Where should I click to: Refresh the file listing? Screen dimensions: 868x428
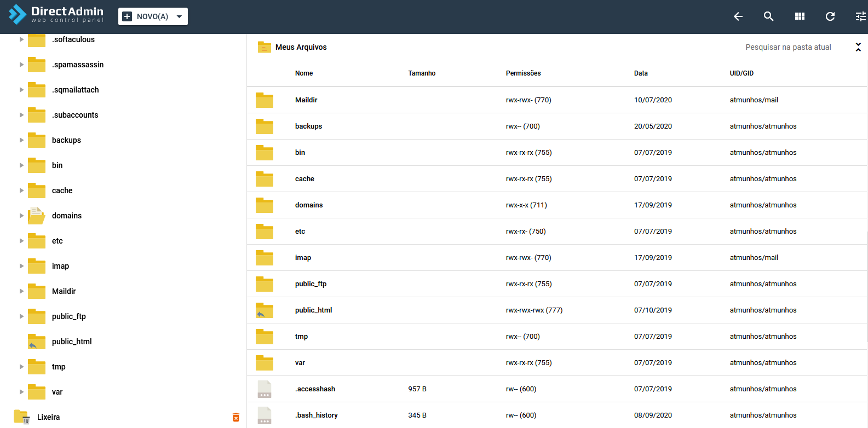[x=830, y=16]
